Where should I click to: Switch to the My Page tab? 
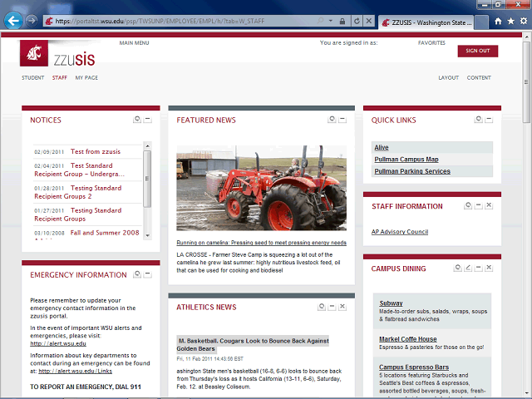(86, 77)
